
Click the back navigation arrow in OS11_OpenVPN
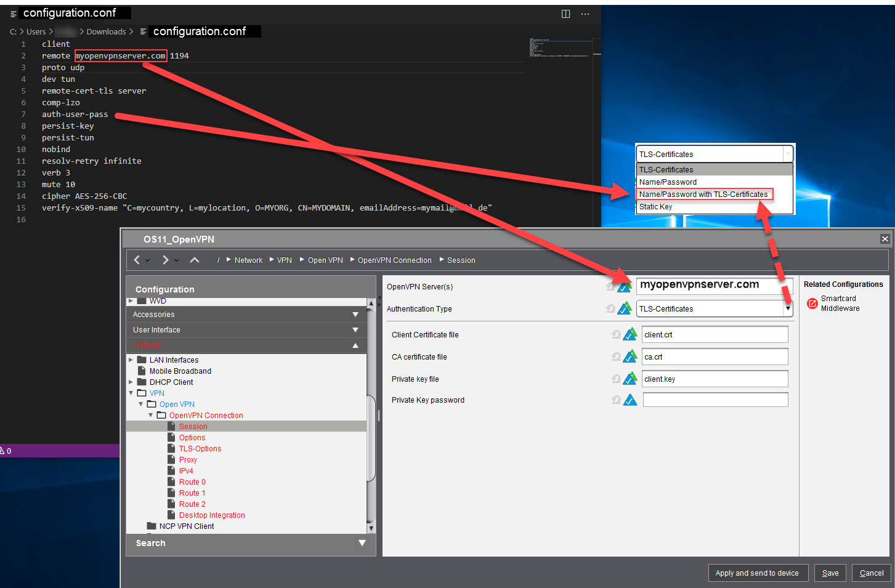137,260
